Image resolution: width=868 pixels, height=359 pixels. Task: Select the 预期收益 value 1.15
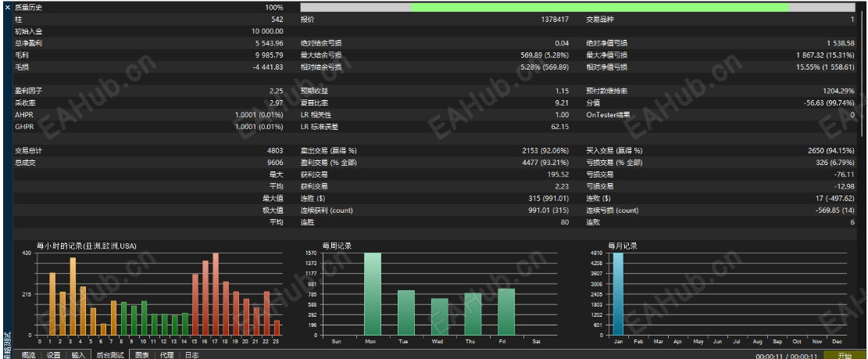pos(562,91)
